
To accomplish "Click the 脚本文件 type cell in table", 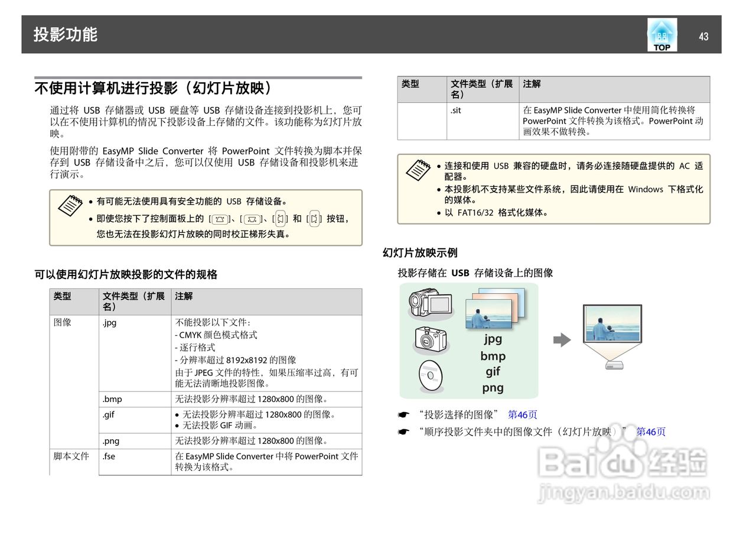I will click(x=74, y=462).
